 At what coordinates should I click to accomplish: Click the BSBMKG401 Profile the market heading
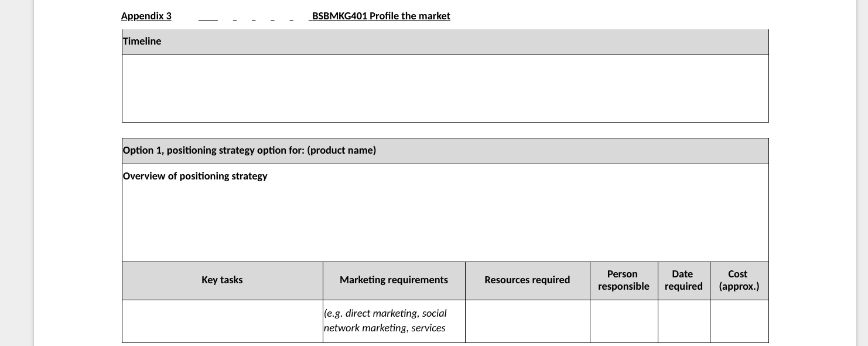381,16
